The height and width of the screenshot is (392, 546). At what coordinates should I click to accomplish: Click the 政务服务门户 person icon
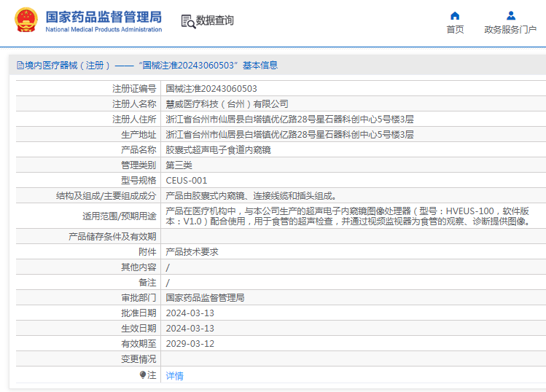click(x=510, y=15)
